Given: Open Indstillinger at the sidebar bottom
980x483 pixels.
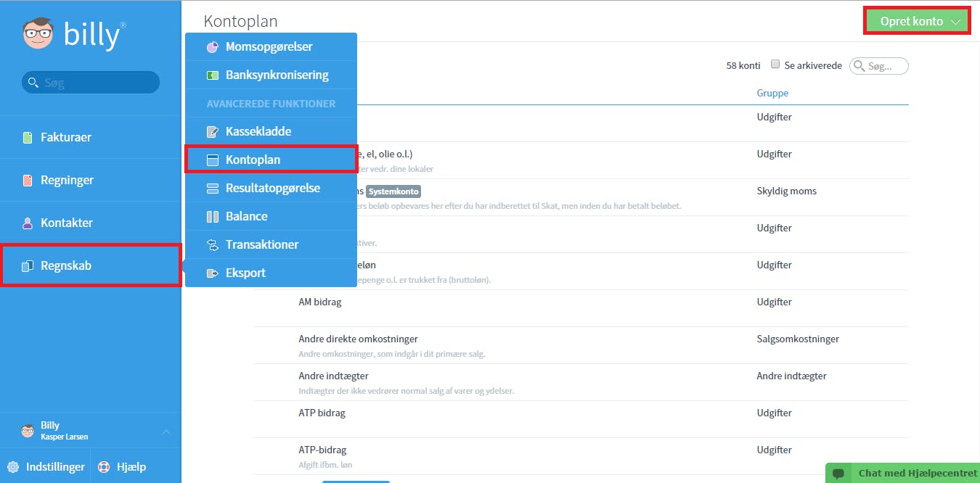Looking at the screenshot, I should [x=46, y=467].
